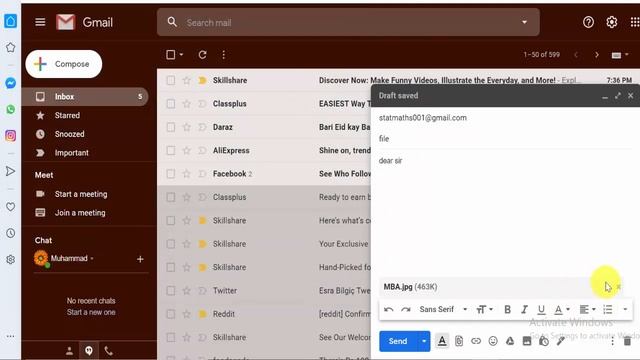This screenshot has height=360, width=640.
Task: Insert signature pen icon
Action: pyautogui.click(x=561, y=341)
